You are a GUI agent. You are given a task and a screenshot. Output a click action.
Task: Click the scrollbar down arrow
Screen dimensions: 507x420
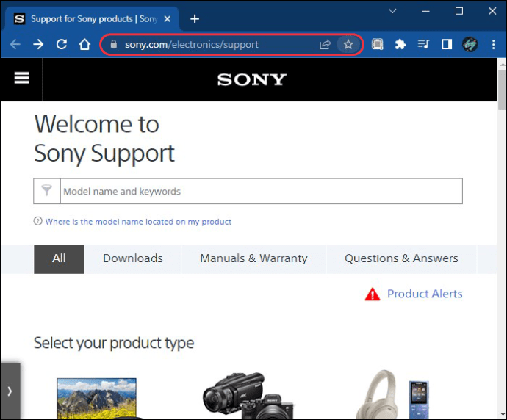tap(502, 414)
